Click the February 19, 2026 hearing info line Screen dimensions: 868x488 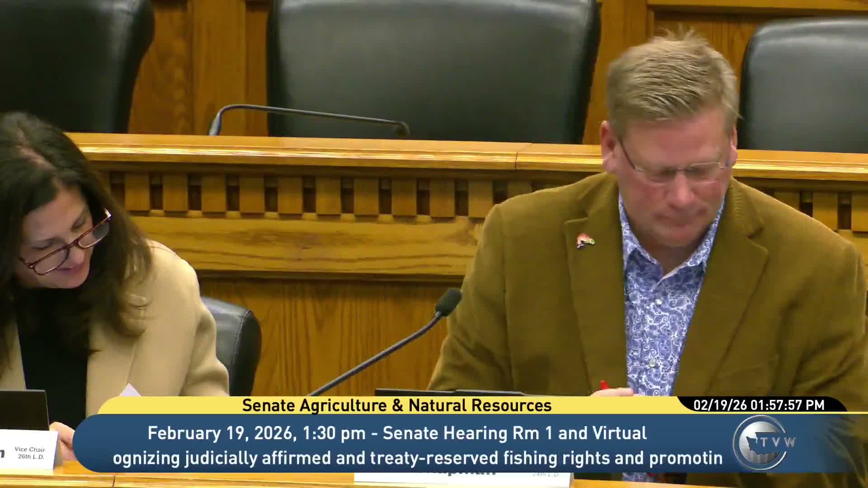[396, 433]
